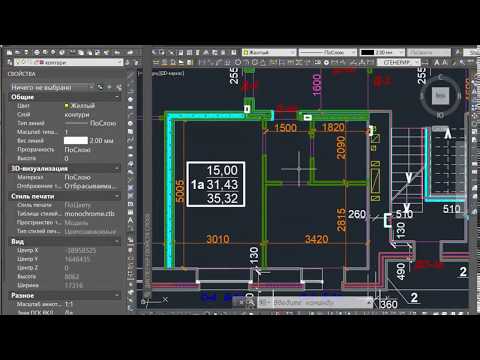Select the Table tool in draw toolbar
The image size is (480, 360).
[131, 212]
